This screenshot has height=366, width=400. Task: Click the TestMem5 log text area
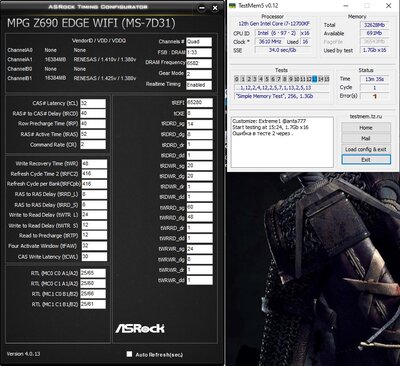click(282, 142)
